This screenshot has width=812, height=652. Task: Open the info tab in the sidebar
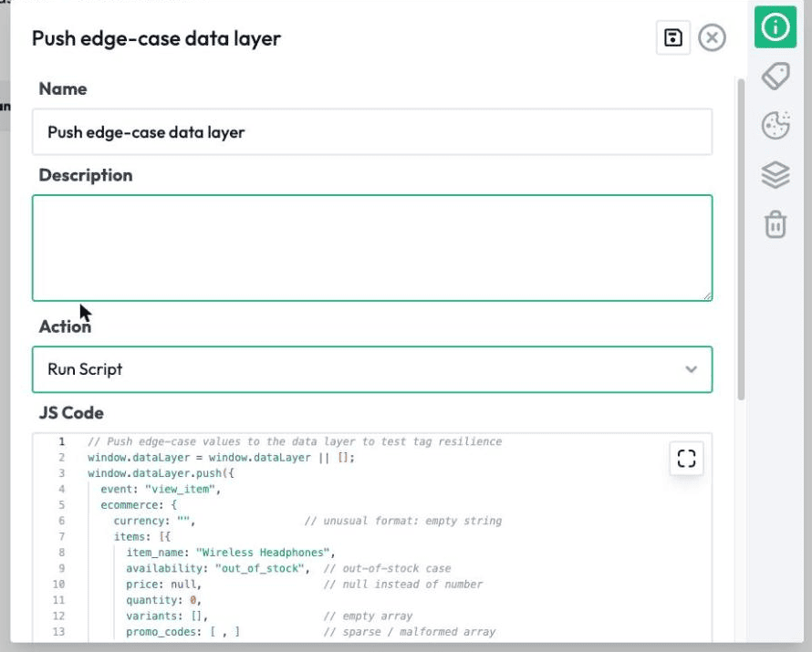point(776,27)
